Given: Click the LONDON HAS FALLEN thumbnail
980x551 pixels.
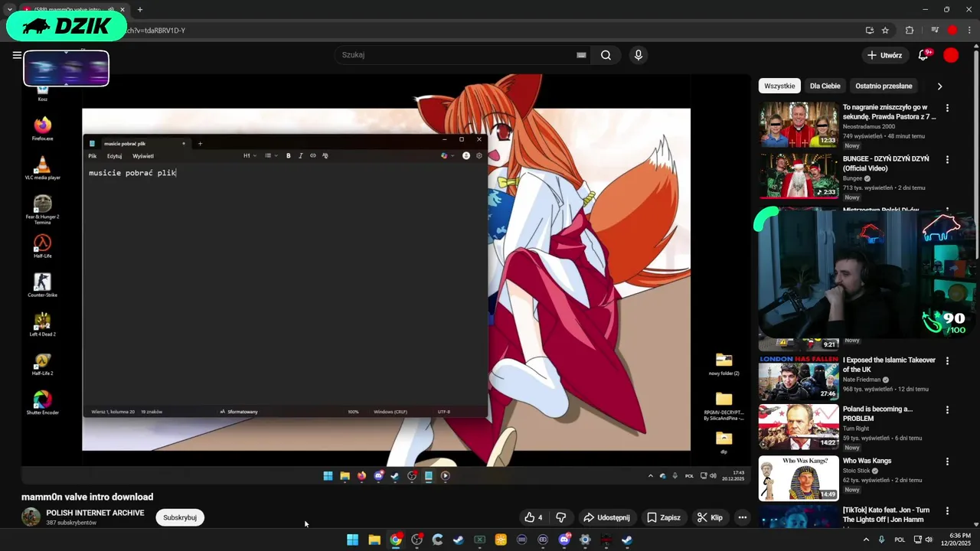Looking at the screenshot, I should click(799, 377).
